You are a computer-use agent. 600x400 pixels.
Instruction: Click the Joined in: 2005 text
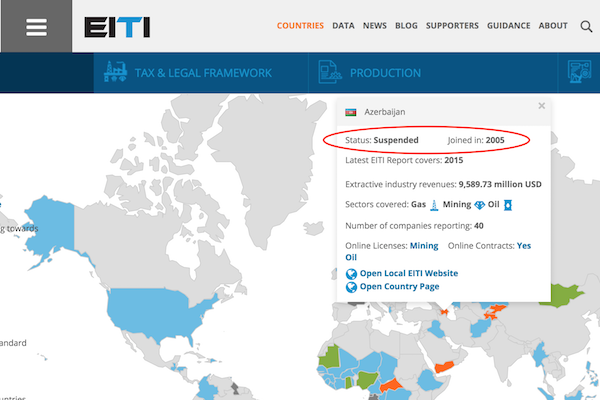click(476, 140)
